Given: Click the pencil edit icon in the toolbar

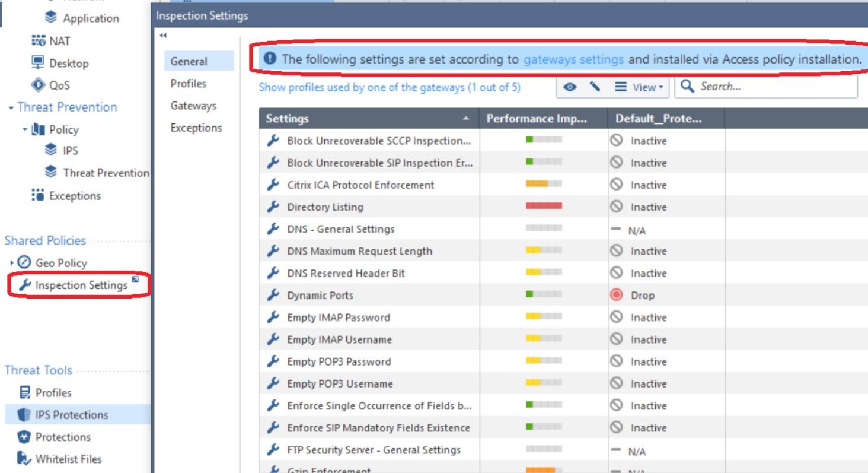Looking at the screenshot, I should (595, 87).
